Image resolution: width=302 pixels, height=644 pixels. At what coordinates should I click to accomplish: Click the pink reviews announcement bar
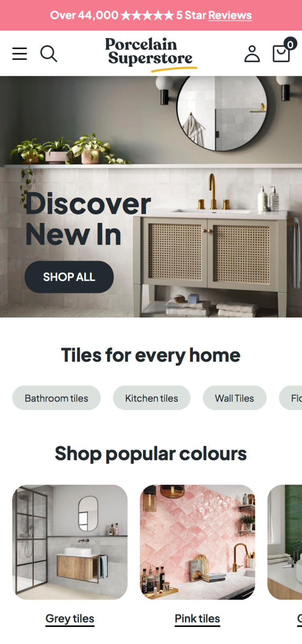click(151, 15)
